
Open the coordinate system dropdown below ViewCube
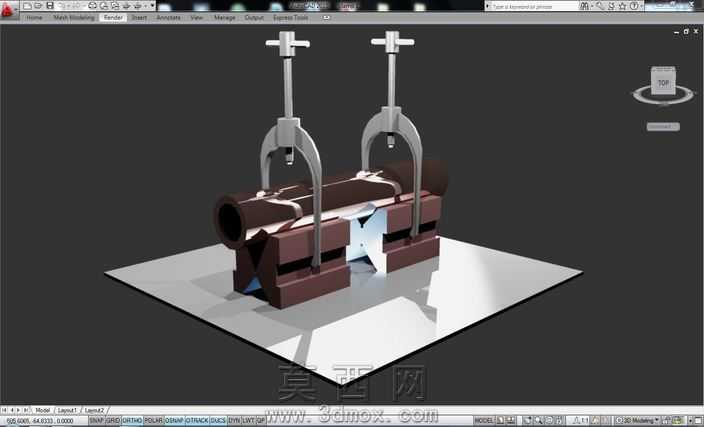point(663,127)
